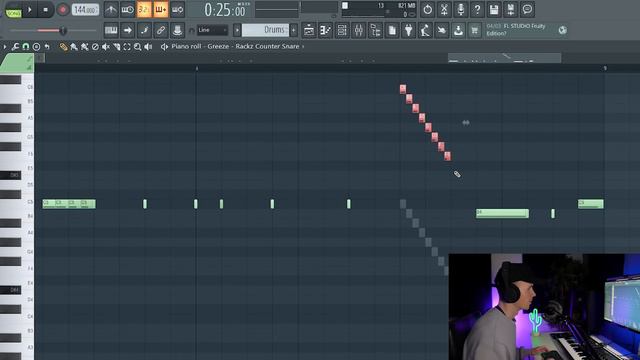Add new pattern with plus button
This screenshot has width=640, height=360.
coord(293,30)
